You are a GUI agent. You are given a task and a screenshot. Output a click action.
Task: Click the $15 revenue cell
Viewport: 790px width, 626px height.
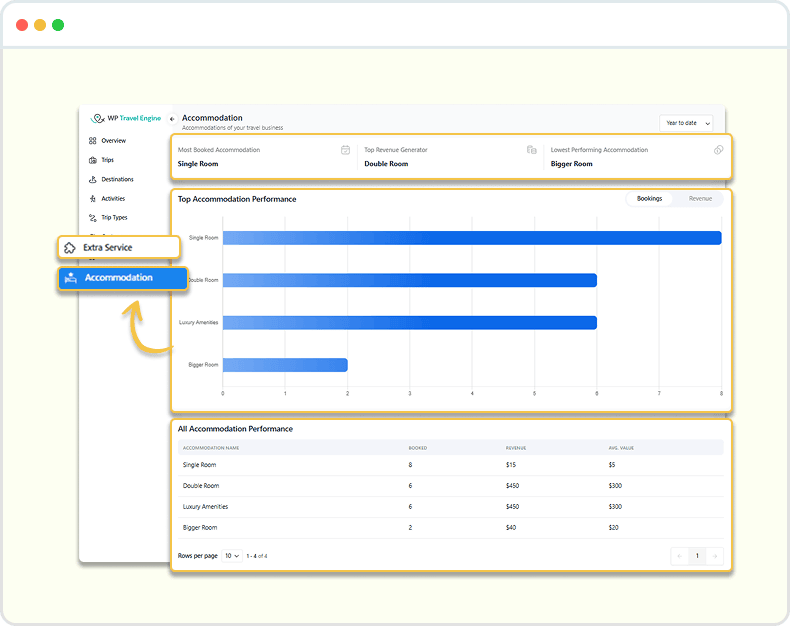tap(511, 465)
